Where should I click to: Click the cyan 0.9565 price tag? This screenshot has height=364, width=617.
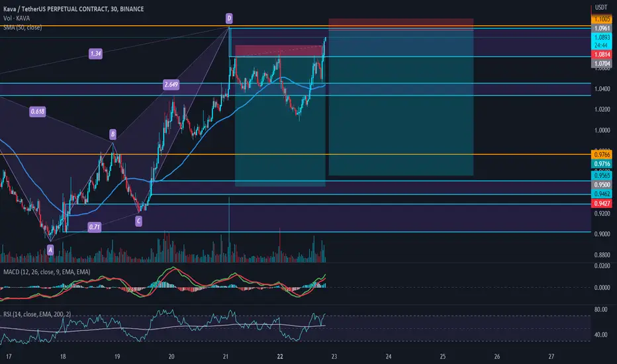pyautogui.click(x=602, y=176)
